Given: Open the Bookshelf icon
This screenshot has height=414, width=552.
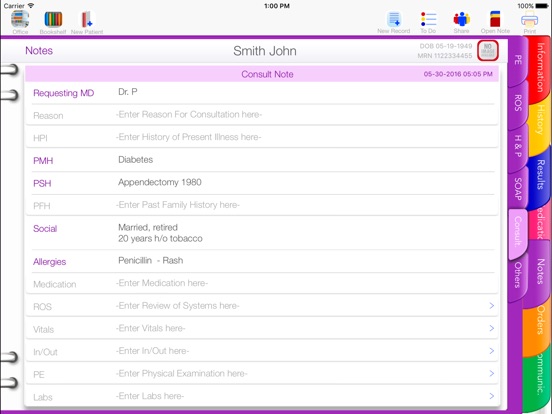Looking at the screenshot, I should (53, 22).
